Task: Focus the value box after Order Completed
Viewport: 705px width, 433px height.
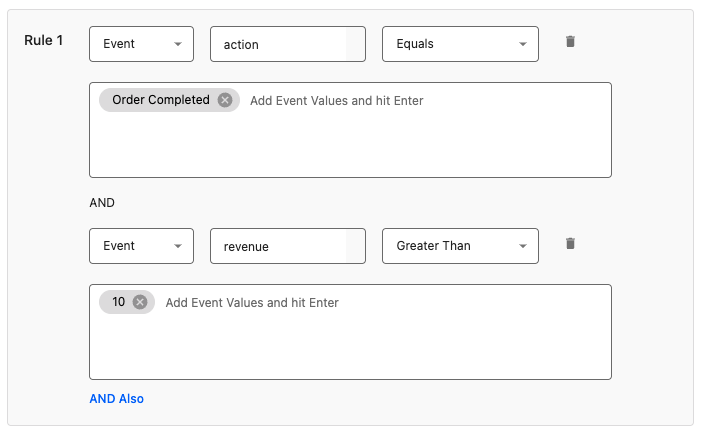Action: coord(400,101)
